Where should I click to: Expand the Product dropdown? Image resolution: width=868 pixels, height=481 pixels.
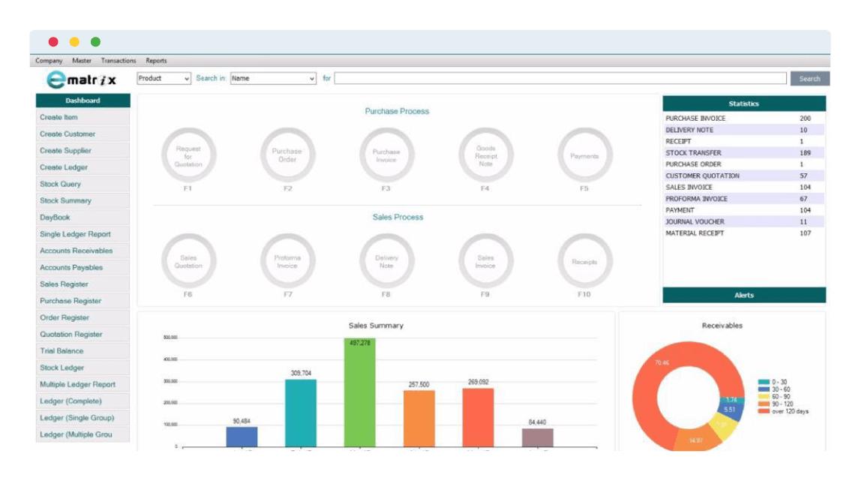click(x=164, y=78)
